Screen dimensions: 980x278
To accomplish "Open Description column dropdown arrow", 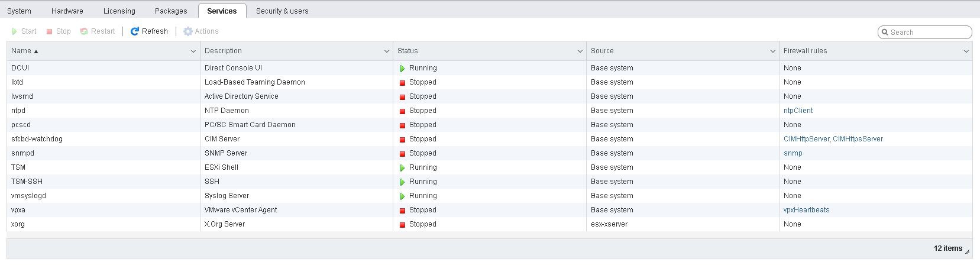I will coord(386,51).
